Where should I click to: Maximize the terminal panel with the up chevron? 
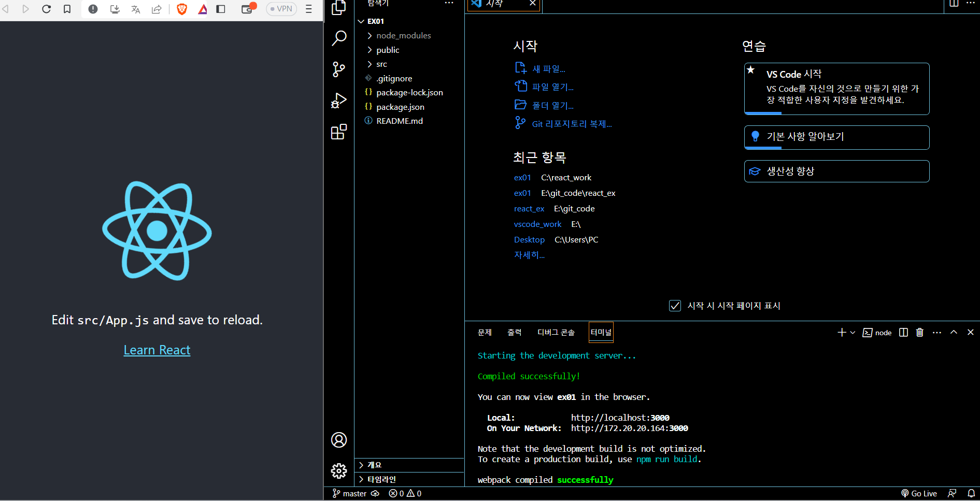point(954,332)
